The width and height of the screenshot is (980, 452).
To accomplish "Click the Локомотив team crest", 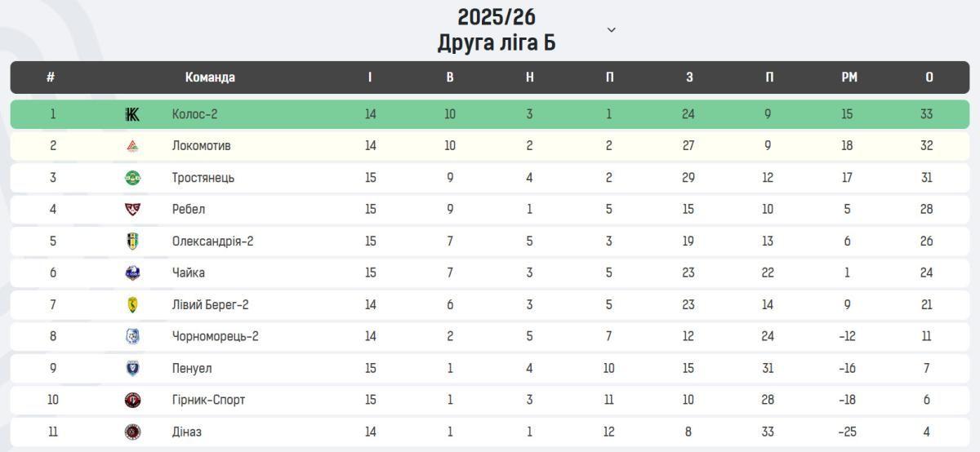I will click(132, 146).
